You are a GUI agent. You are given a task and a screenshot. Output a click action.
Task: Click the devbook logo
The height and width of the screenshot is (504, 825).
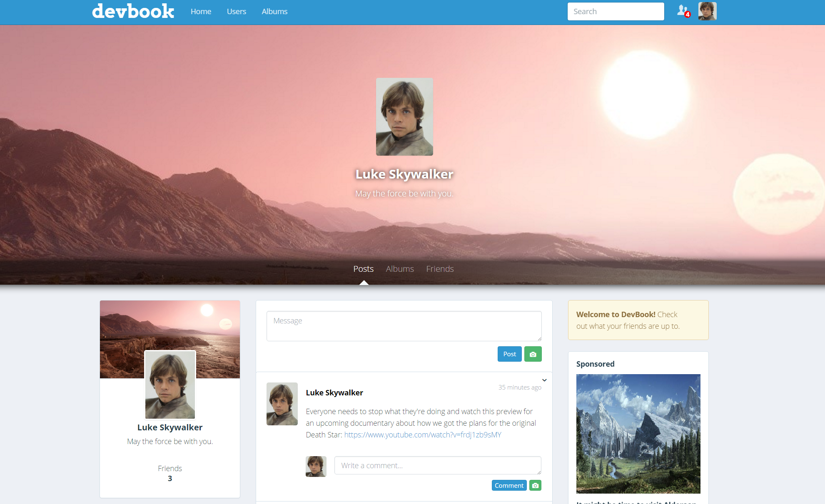click(133, 11)
